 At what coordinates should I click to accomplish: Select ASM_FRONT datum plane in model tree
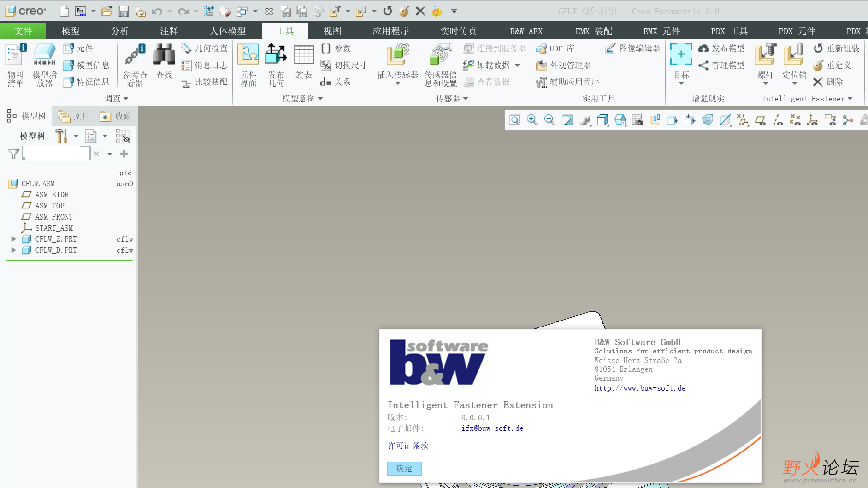54,217
